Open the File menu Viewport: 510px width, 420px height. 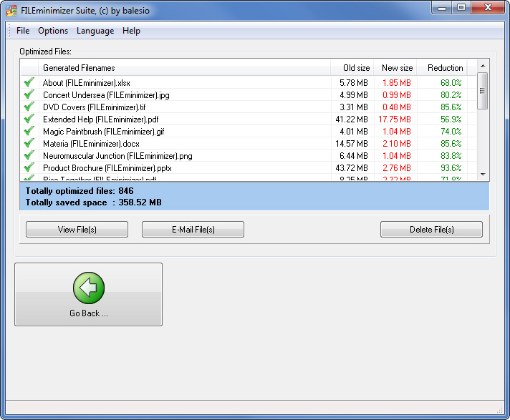[23, 31]
